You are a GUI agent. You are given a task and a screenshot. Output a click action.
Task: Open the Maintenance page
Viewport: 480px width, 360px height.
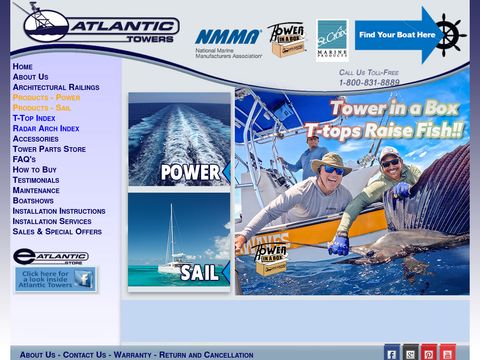(x=36, y=190)
